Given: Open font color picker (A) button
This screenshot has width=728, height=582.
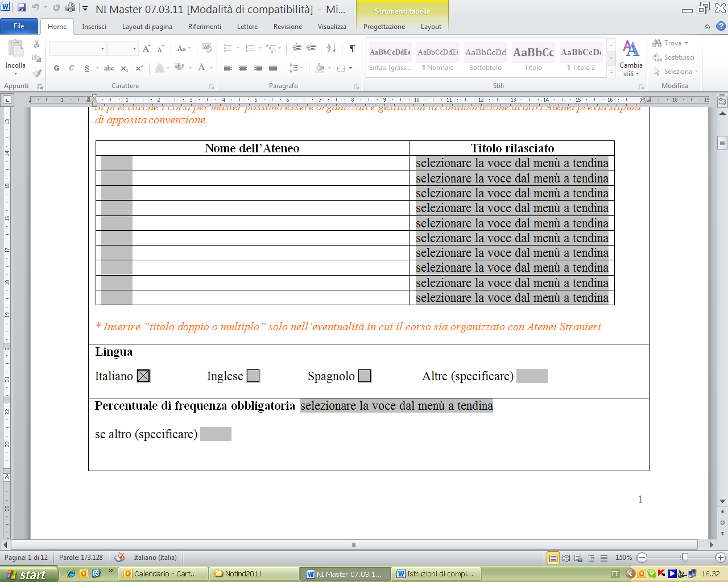Looking at the screenshot, I should [x=201, y=68].
